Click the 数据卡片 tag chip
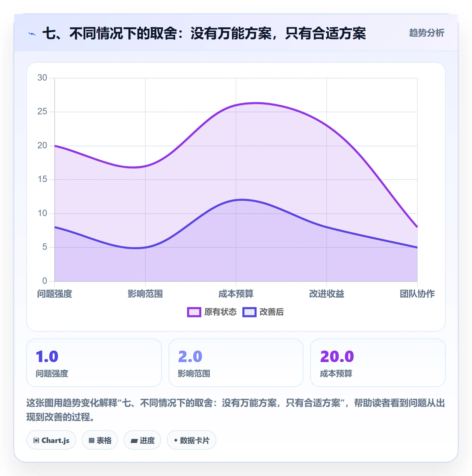The height and width of the screenshot is (476, 472). point(191,440)
